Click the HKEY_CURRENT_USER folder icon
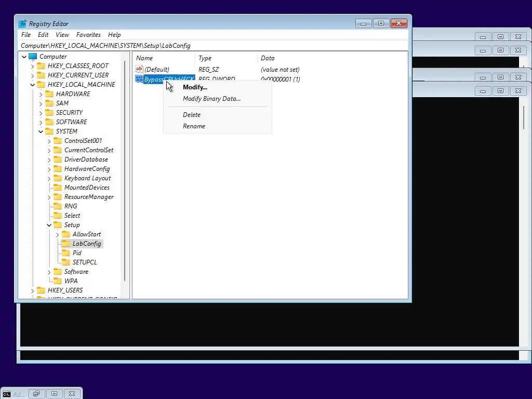532x399 pixels. click(41, 75)
